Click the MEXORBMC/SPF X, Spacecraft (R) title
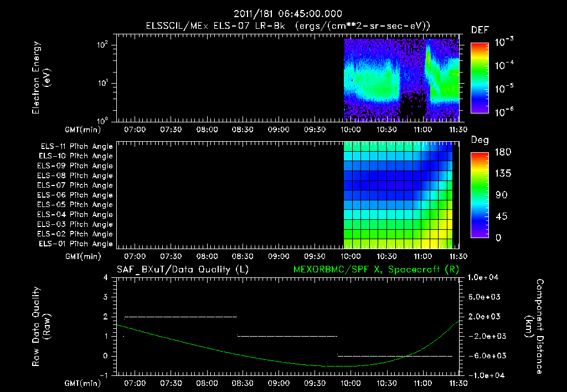 pos(376,270)
